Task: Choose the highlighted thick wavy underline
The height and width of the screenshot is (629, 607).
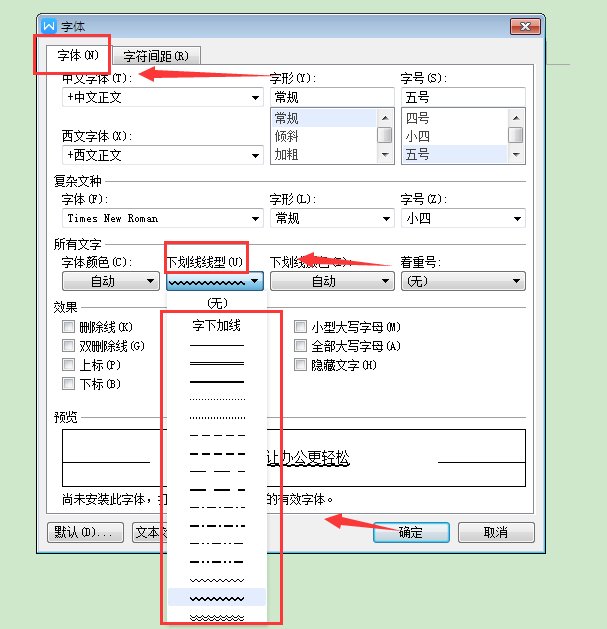Action: click(x=217, y=598)
